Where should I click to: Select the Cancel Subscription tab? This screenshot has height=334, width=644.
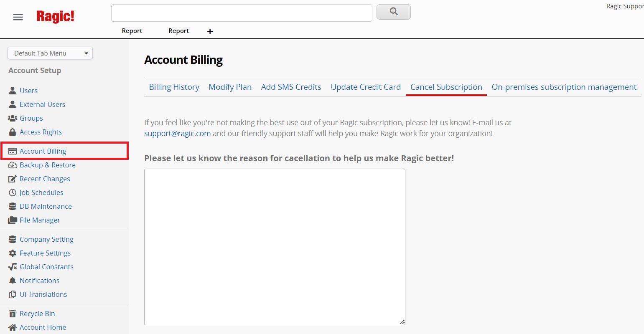coord(446,87)
